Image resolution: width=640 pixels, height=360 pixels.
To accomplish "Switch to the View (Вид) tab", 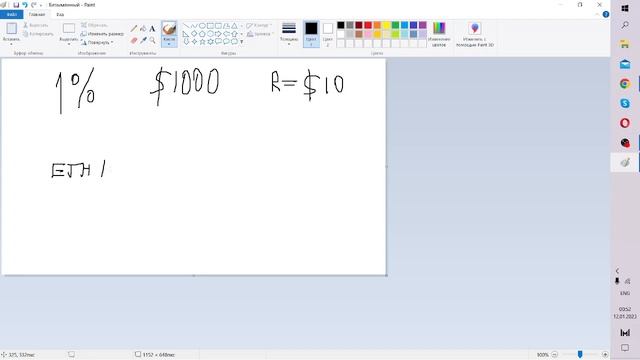I will (x=60, y=14).
